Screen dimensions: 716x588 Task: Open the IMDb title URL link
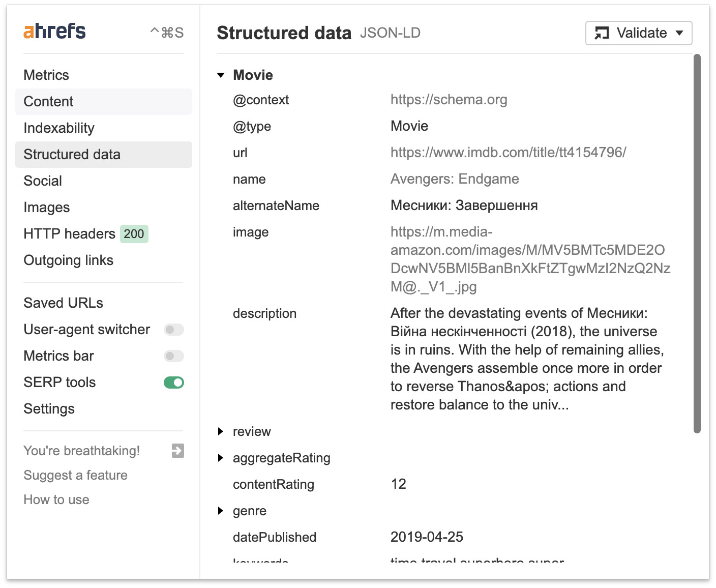(x=508, y=153)
